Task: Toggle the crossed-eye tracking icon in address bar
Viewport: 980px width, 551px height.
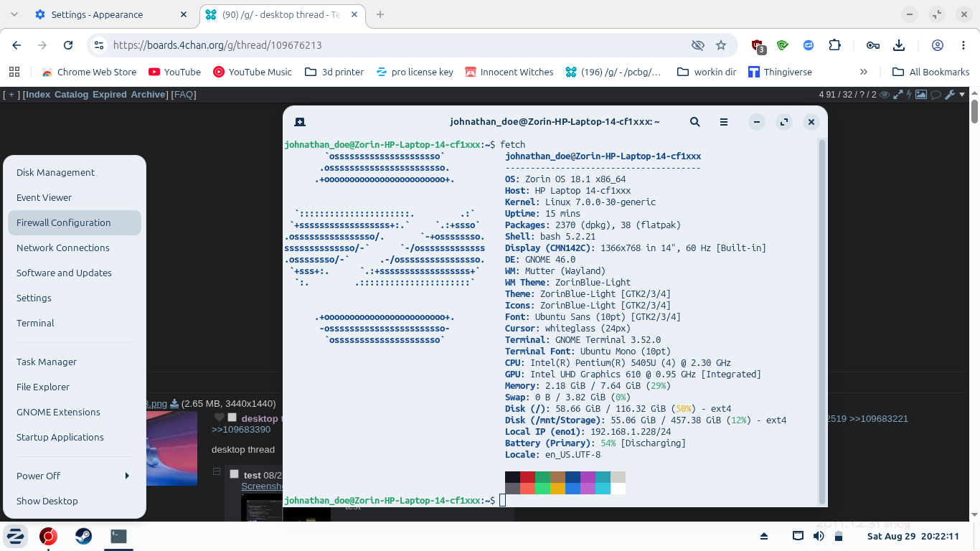Action: tap(697, 45)
